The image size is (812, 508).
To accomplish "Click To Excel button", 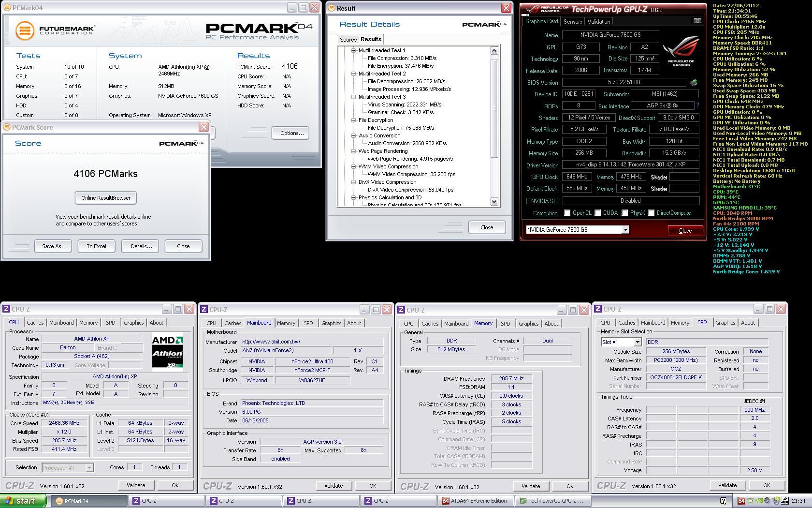I will (96, 246).
